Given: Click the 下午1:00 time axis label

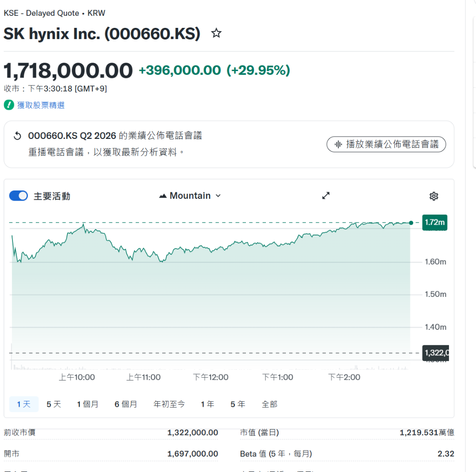Looking at the screenshot, I should pyautogui.click(x=278, y=377).
